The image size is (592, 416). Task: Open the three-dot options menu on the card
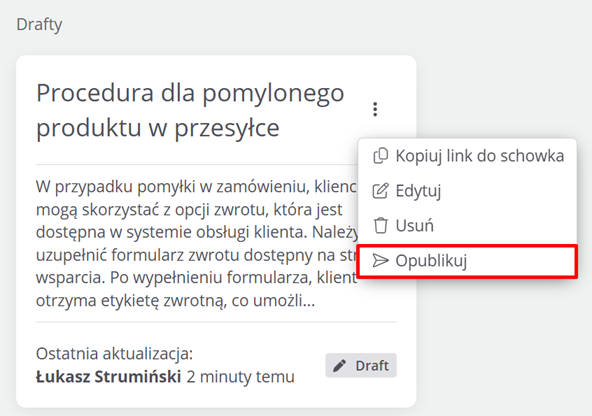[375, 109]
